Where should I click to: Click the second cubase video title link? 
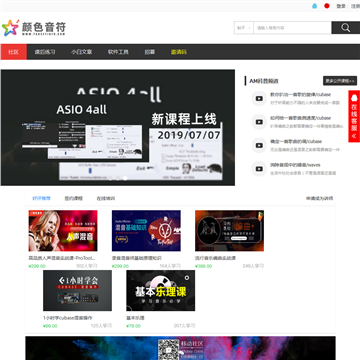[x=300, y=118]
